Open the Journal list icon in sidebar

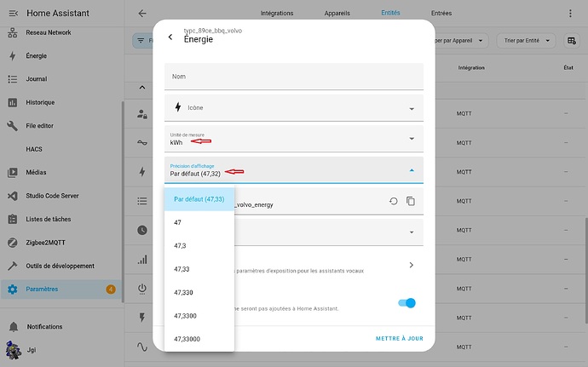coord(13,79)
